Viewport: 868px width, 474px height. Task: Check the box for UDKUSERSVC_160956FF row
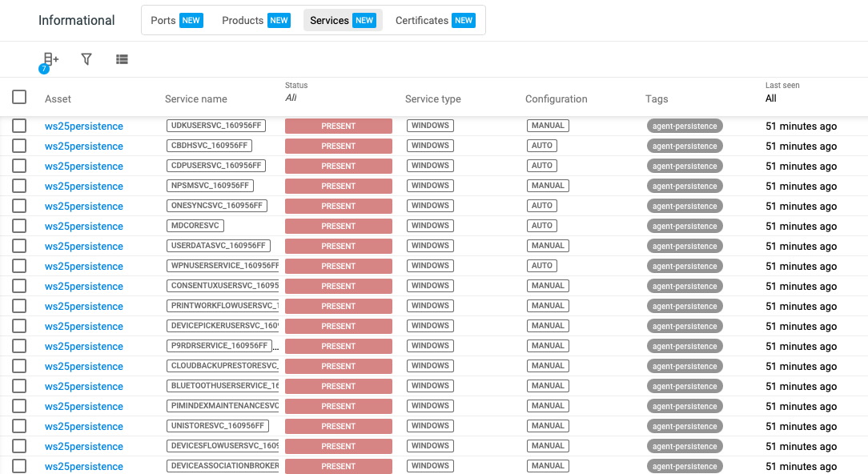(19, 126)
